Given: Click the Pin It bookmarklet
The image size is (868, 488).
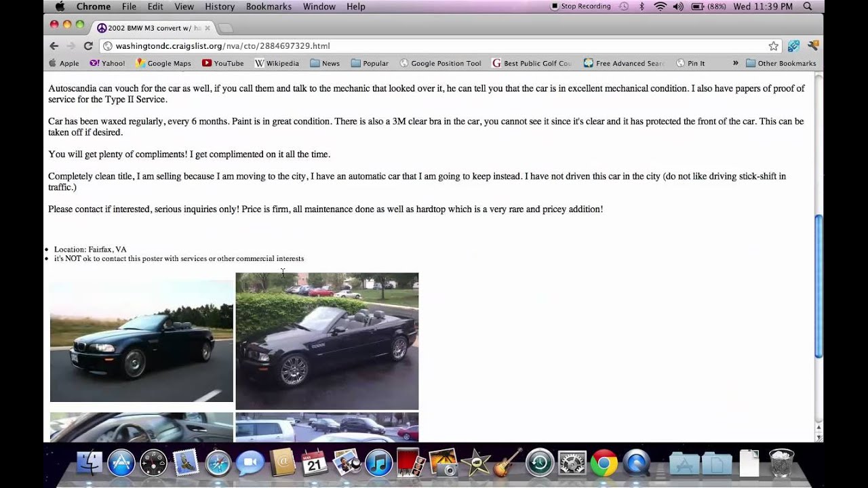Looking at the screenshot, I should click(690, 63).
